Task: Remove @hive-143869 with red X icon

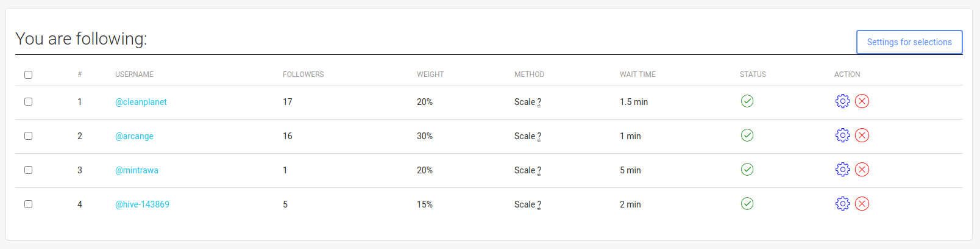Action: [x=862, y=204]
